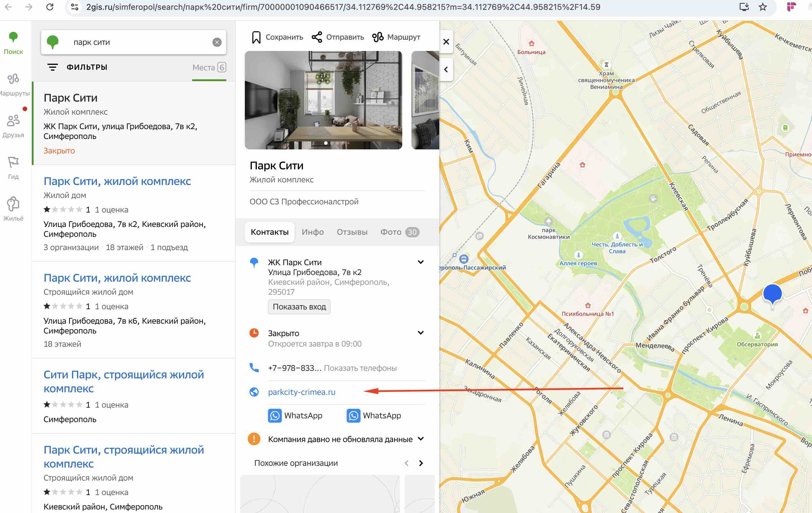
Task: Open 'Парк Сити, жилой комплекс' result at 7в к6
Action: (x=117, y=278)
